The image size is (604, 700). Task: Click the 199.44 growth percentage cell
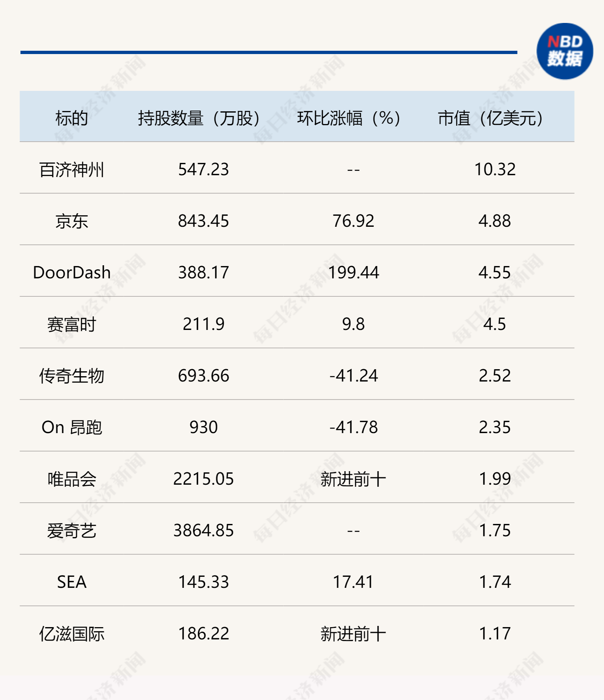[354, 273]
